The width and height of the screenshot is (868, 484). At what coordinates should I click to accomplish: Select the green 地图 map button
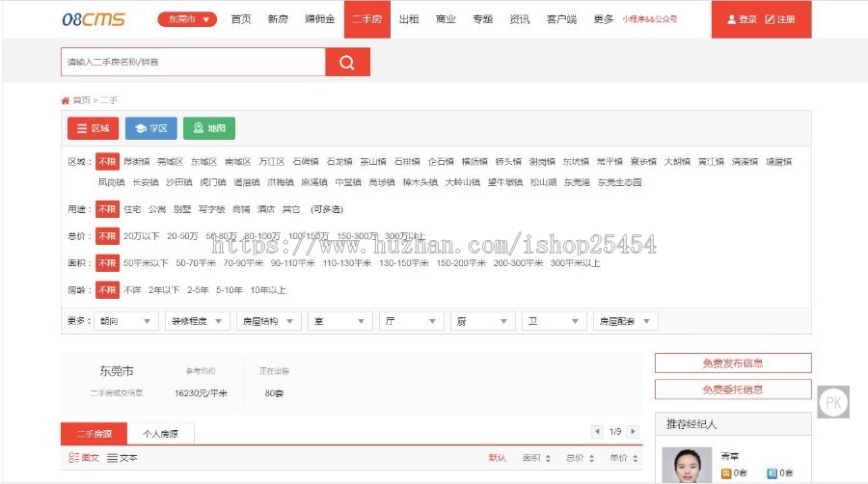coord(209,128)
